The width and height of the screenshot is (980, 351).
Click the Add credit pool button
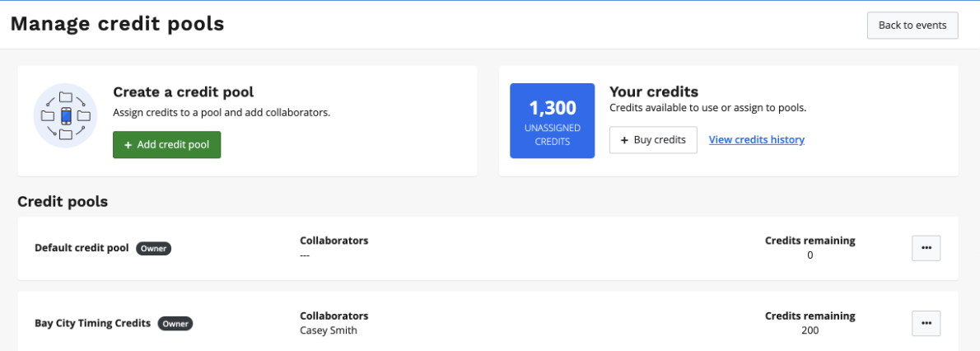(x=166, y=145)
